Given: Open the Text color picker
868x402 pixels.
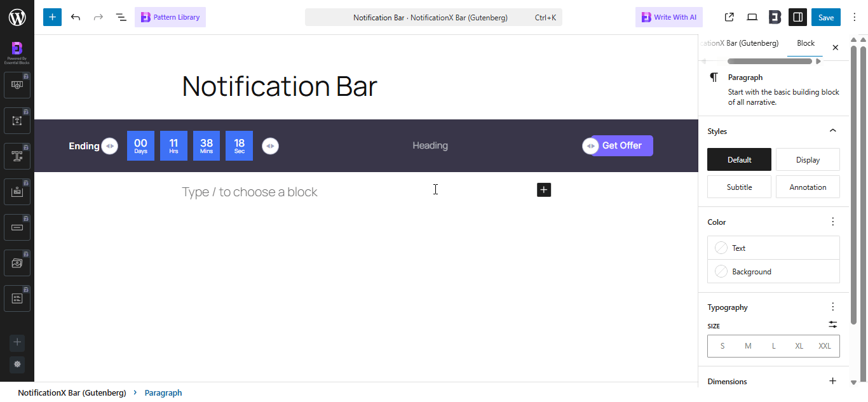Looking at the screenshot, I should [x=773, y=248].
